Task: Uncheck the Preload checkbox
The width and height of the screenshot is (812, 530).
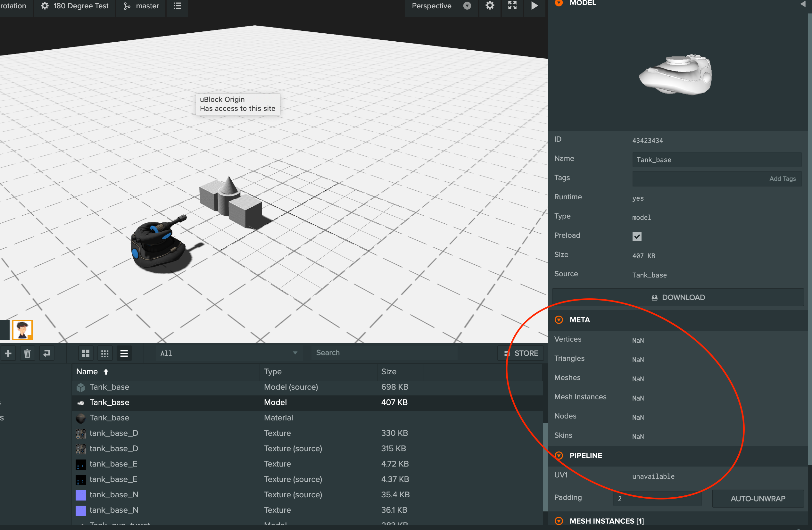Action: coord(637,236)
